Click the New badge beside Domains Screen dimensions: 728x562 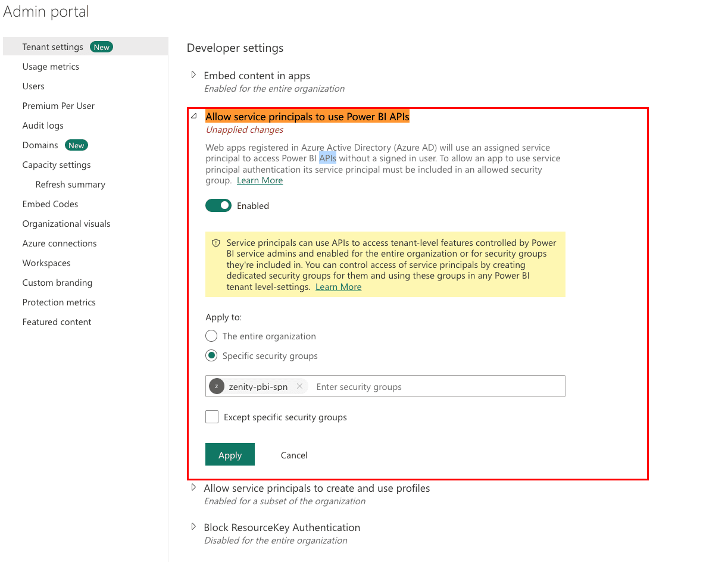[76, 145]
